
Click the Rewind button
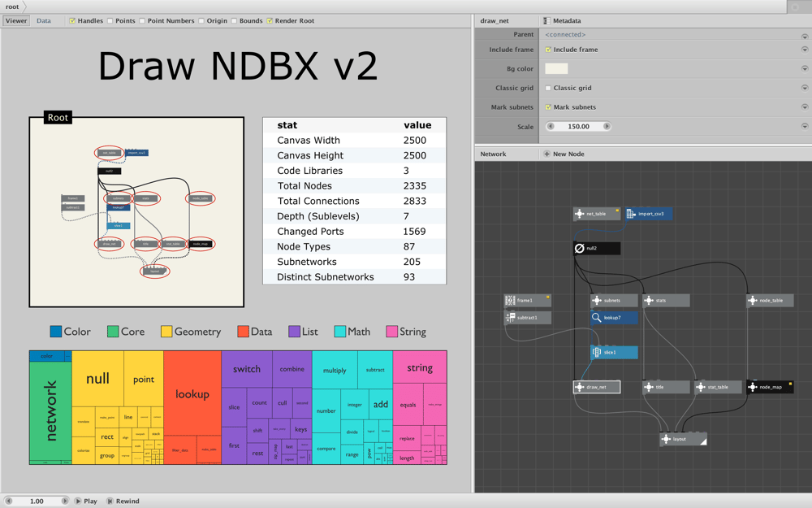point(123,501)
